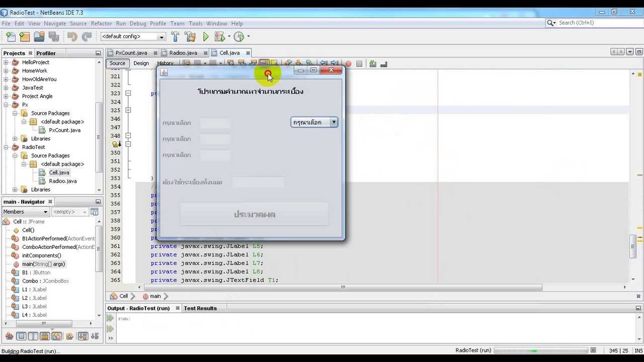Click the status bar notifications icon

tap(593, 350)
